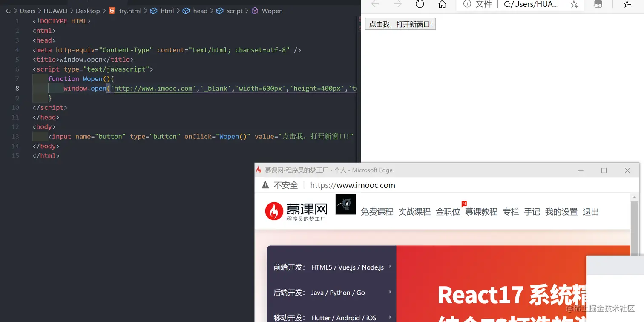The height and width of the screenshot is (322, 644).
Task: Expand the 前端开发 category arrow
Action: tap(390, 267)
